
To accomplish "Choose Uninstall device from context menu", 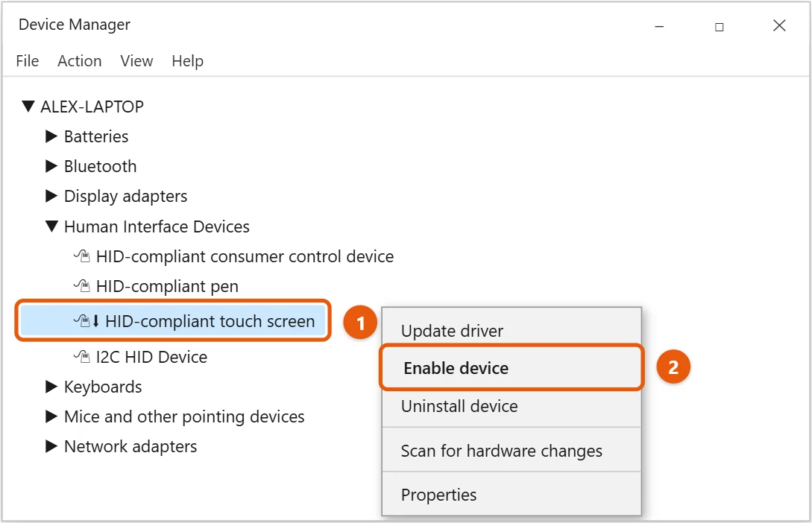I will (x=512, y=406).
